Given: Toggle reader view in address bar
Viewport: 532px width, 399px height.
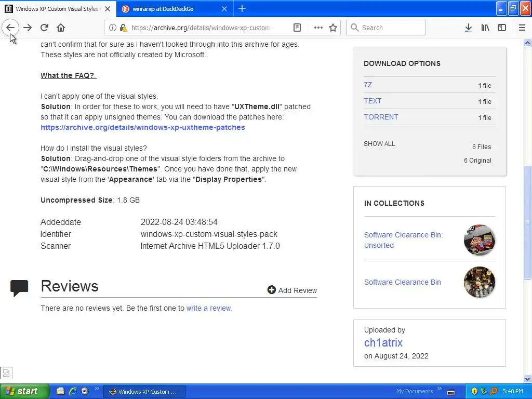Looking at the screenshot, I should click(297, 28).
